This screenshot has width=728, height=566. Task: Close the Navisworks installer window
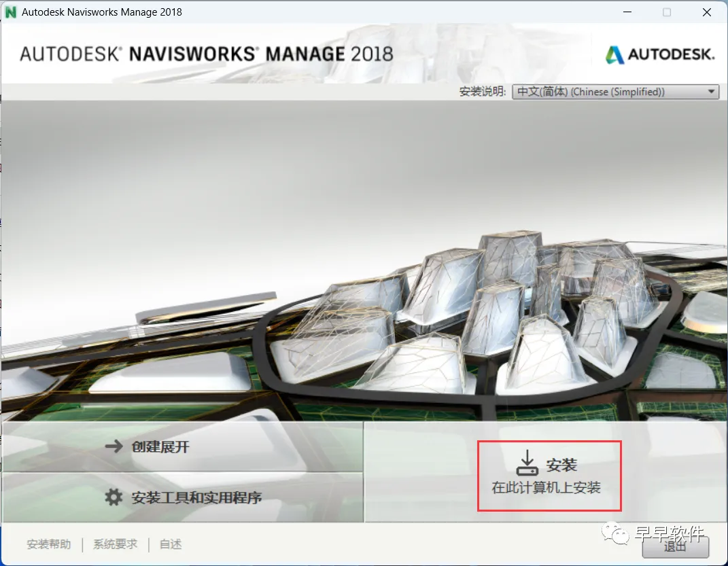(707, 12)
